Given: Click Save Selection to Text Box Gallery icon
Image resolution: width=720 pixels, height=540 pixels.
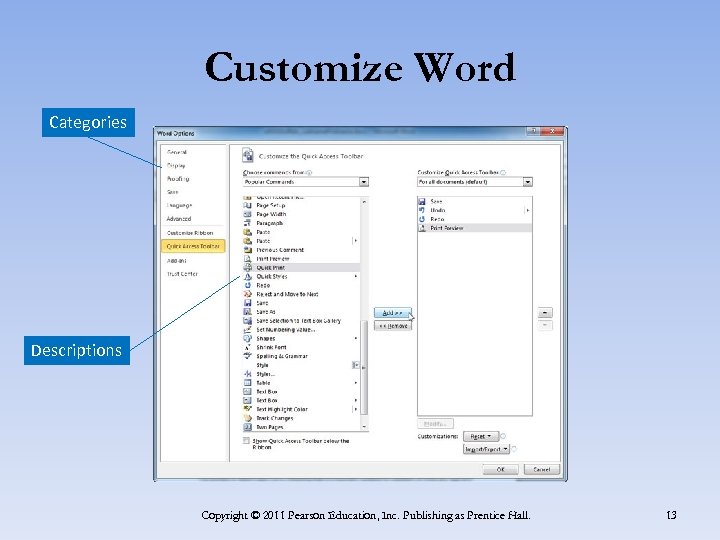Looking at the screenshot, I should click(248, 321).
